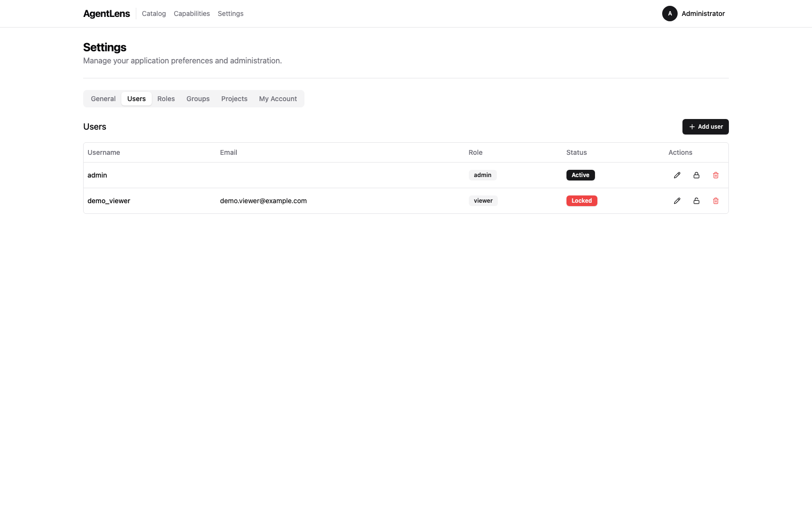Navigate to the Catalog page
The height and width of the screenshot is (508, 812).
tap(153, 14)
